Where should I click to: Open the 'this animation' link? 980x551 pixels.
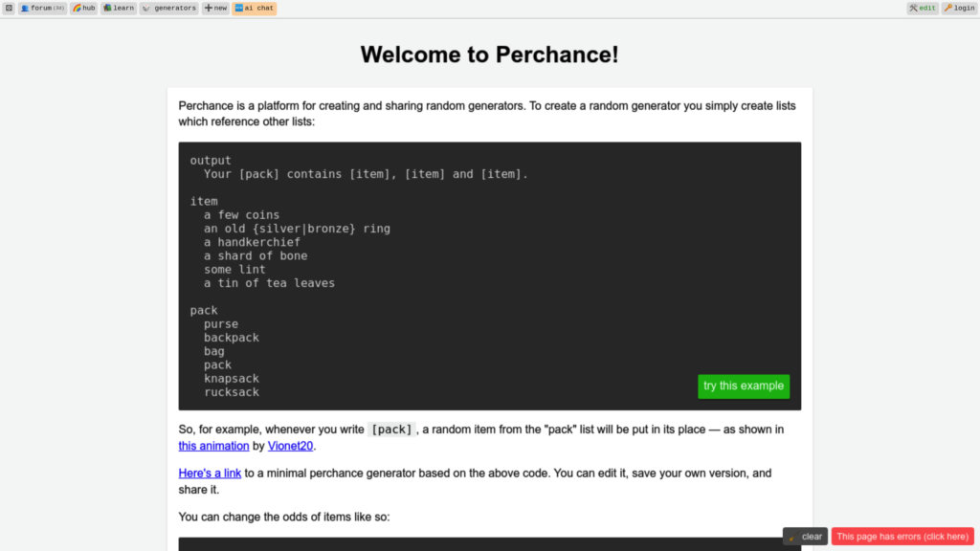[x=214, y=446]
